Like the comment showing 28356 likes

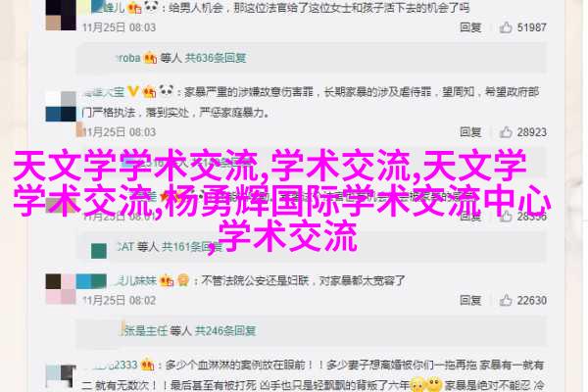click(506, 216)
